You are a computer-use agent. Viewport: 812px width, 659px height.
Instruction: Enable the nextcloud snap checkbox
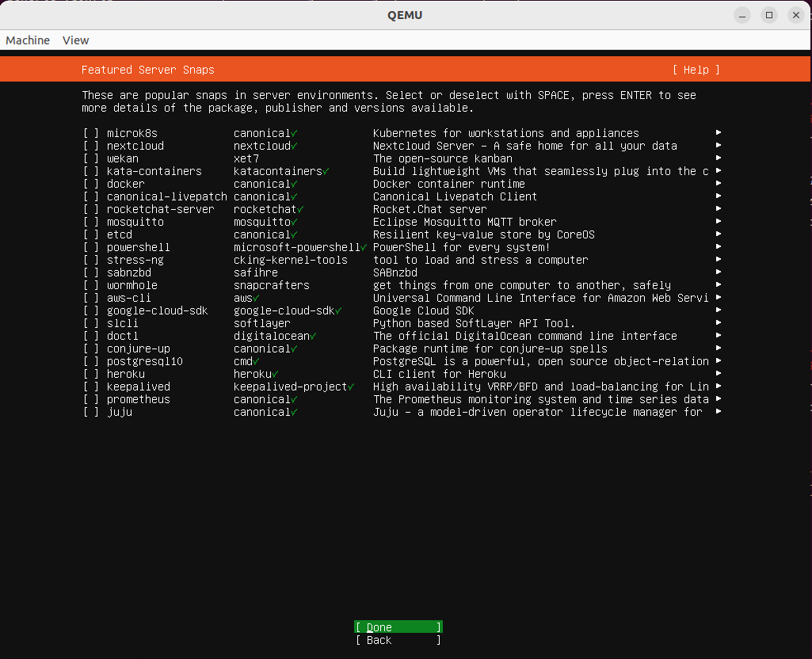(x=91, y=146)
